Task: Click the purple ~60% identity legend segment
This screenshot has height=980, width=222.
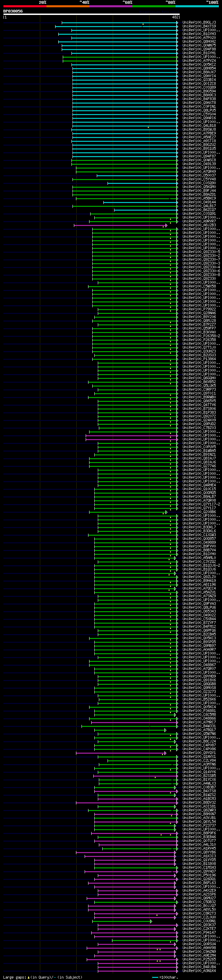Action: 111,6
